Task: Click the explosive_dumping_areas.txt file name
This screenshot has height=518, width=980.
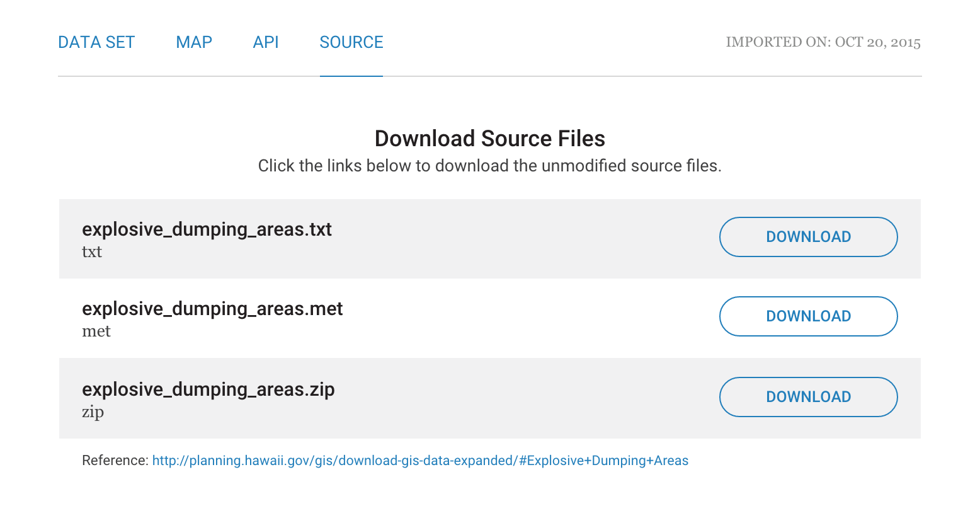Action: tap(207, 229)
